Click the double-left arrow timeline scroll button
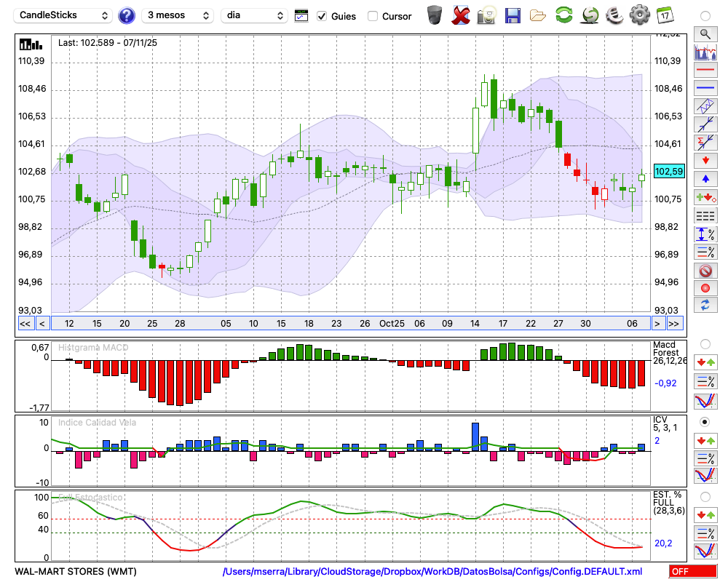This screenshot has width=728, height=582. [25, 324]
